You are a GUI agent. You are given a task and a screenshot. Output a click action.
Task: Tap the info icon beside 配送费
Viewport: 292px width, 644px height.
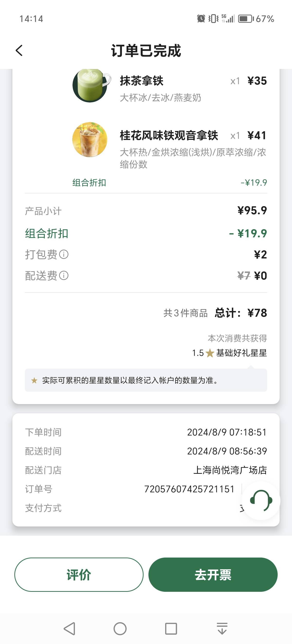point(64,276)
